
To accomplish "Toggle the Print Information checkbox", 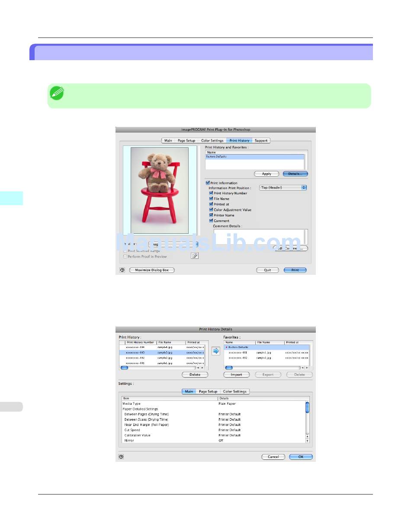I will 208,183.
